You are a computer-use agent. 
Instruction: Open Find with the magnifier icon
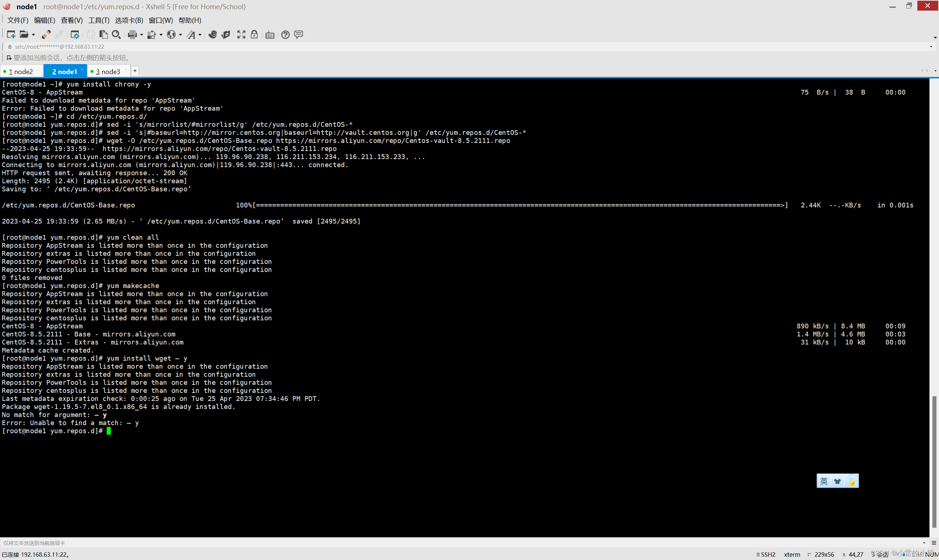116,34
